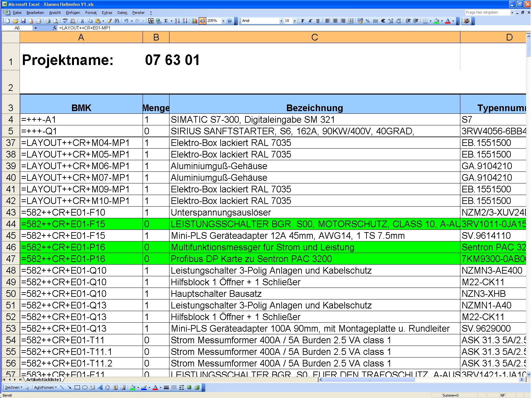This screenshot has width=532, height=398.
Task: Create a new blank workbook
Action: pyautogui.click(x=8, y=21)
